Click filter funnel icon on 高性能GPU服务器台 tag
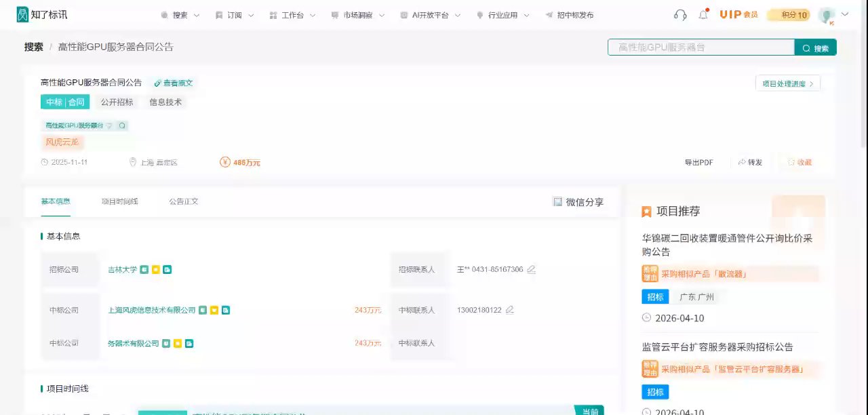 pos(109,125)
